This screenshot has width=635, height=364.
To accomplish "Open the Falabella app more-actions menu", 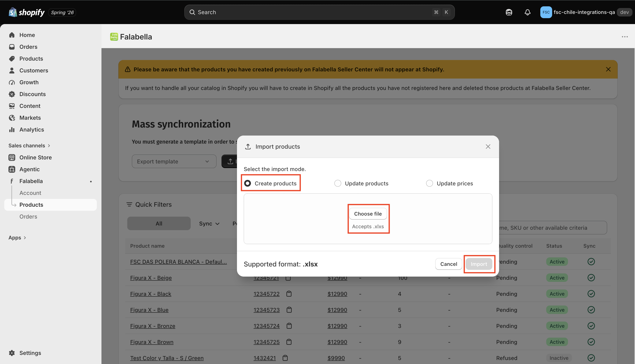I will coord(625,37).
